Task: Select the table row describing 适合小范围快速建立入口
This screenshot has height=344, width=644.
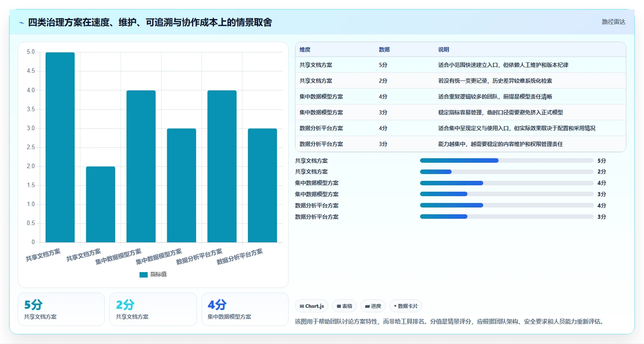Action: [461, 65]
